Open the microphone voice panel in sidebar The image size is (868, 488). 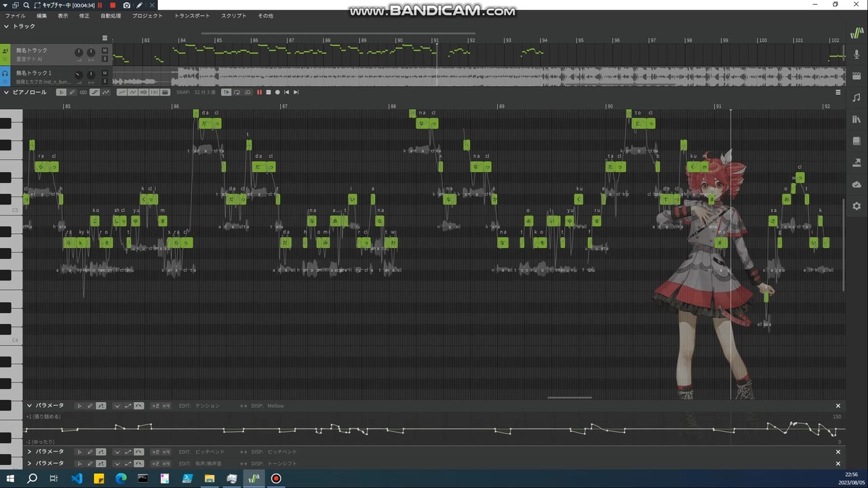(x=856, y=54)
